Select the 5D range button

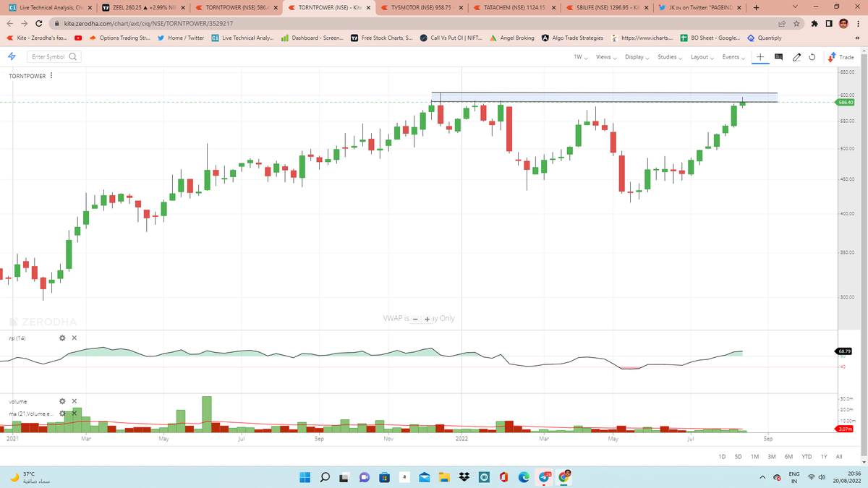(x=738, y=456)
